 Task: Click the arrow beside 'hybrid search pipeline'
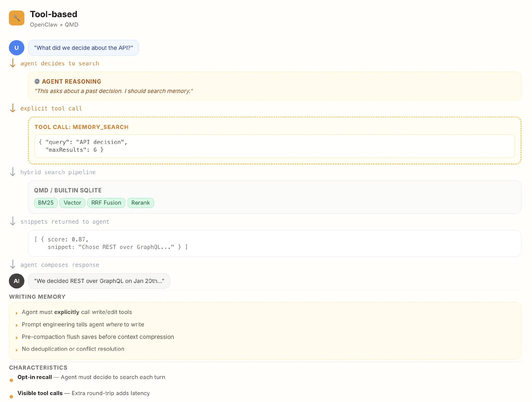point(13,172)
